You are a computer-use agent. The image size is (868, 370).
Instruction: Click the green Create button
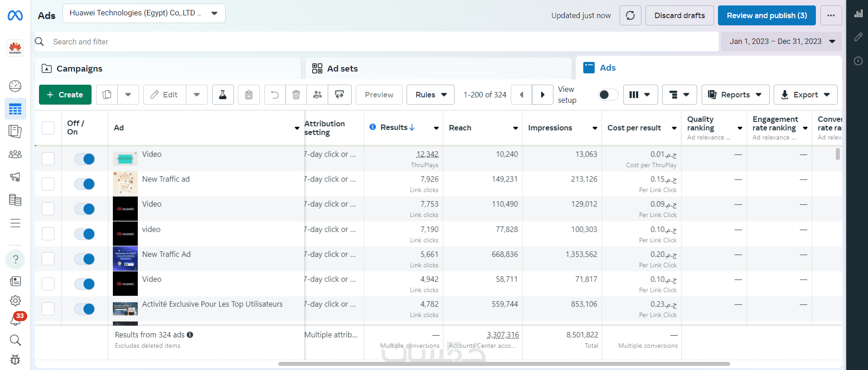(x=65, y=95)
